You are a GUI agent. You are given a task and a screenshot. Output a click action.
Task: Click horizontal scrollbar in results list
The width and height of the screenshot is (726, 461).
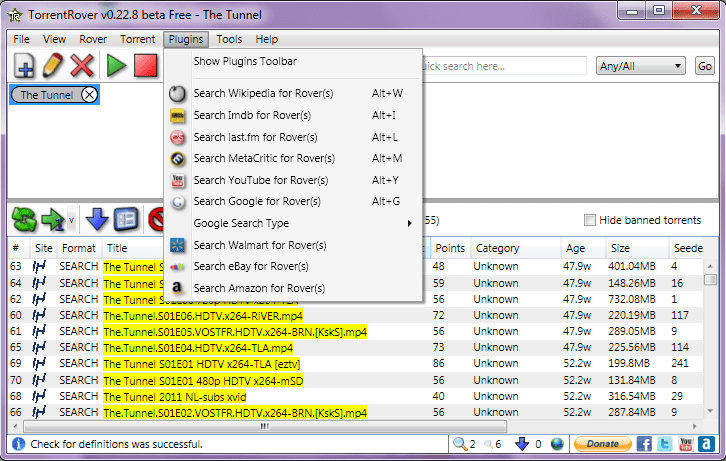tap(265, 426)
